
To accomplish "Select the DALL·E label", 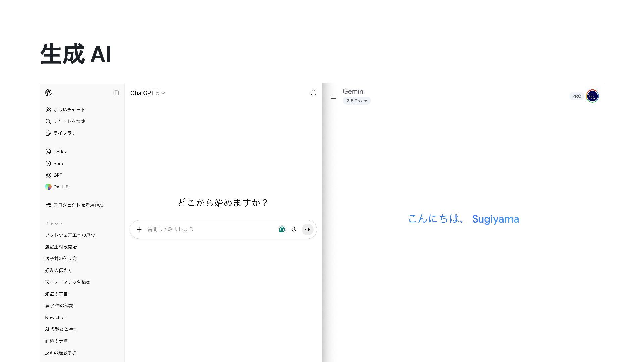I will (x=61, y=187).
